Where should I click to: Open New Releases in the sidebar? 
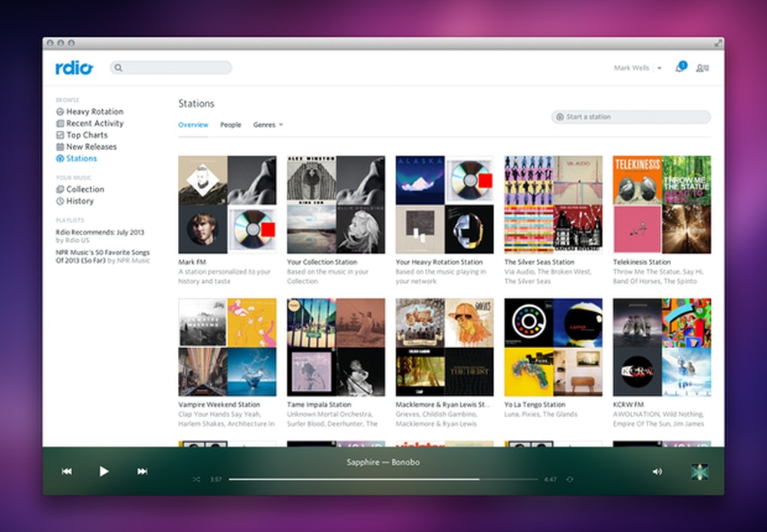click(90, 146)
